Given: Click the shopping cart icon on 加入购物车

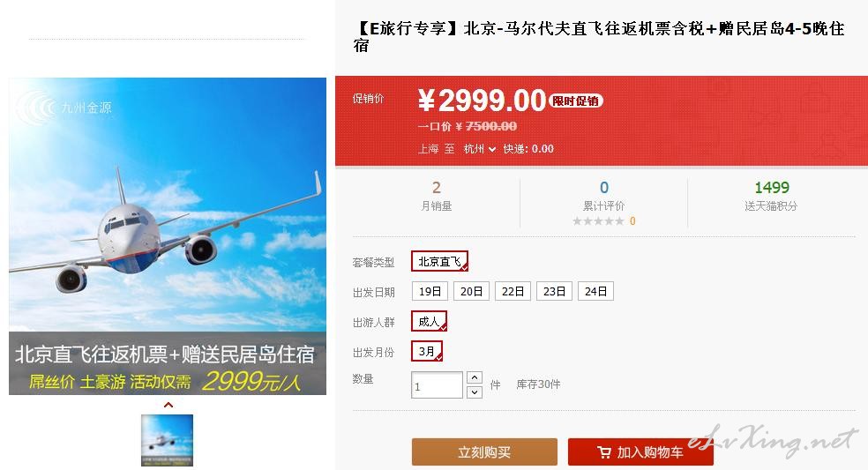Looking at the screenshot, I should click(x=604, y=452).
